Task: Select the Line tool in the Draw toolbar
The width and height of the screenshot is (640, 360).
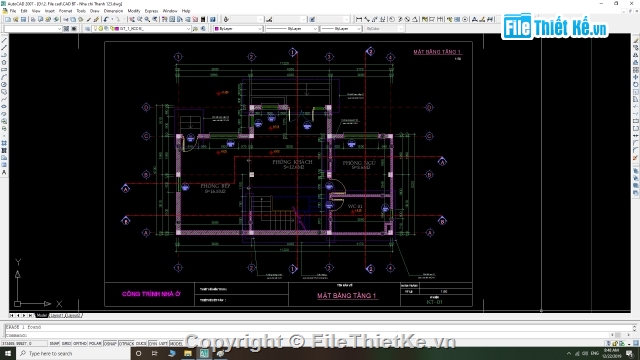Action: 4,40
